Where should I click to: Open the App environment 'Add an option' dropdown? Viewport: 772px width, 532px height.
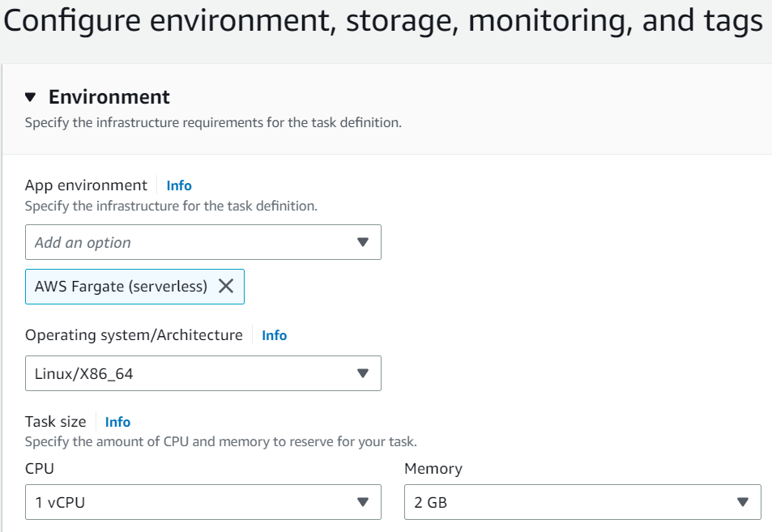(x=203, y=242)
